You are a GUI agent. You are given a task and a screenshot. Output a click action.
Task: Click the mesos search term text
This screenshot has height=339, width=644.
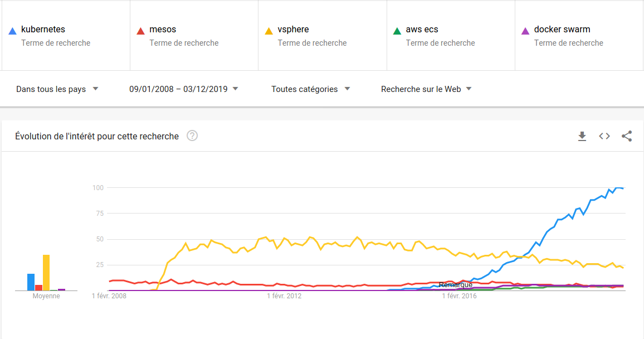point(163,30)
